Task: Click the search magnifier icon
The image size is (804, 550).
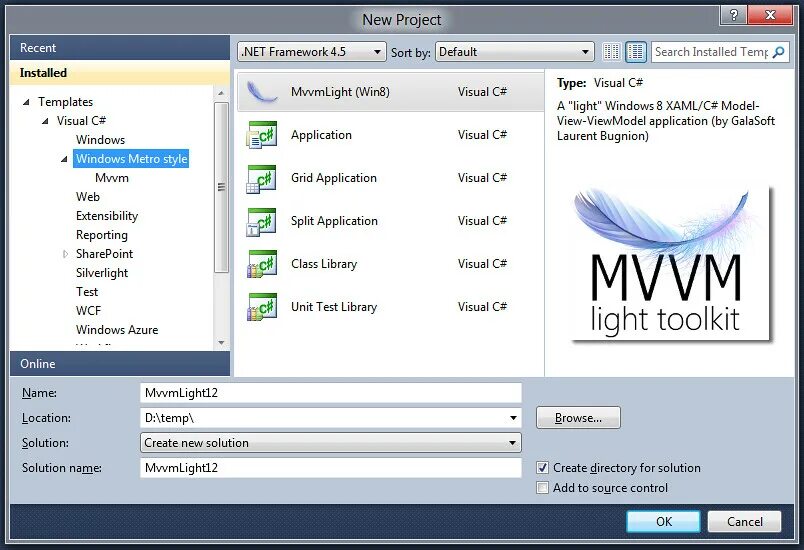Action: coord(778,52)
